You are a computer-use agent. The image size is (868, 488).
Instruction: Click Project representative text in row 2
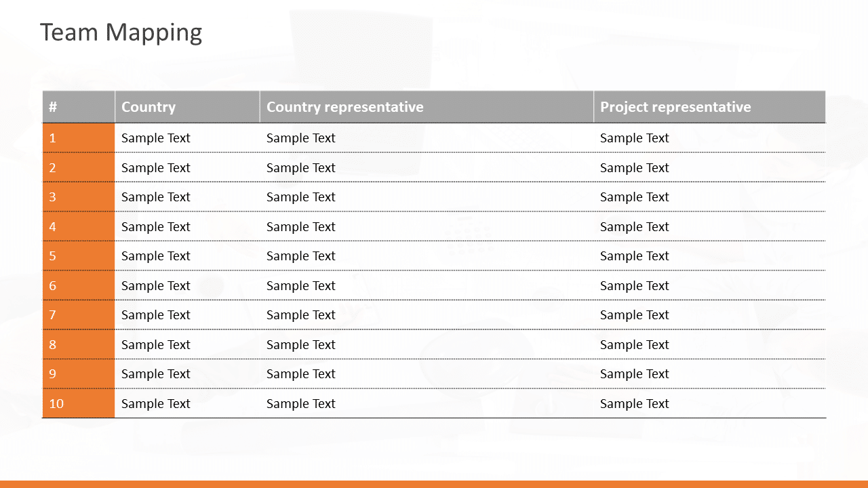[635, 168]
